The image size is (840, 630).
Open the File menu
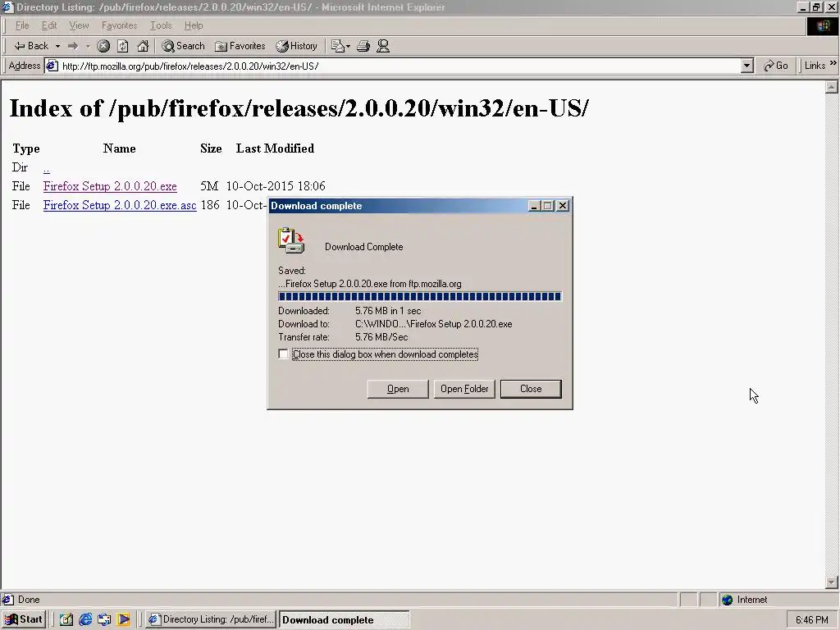pos(22,25)
